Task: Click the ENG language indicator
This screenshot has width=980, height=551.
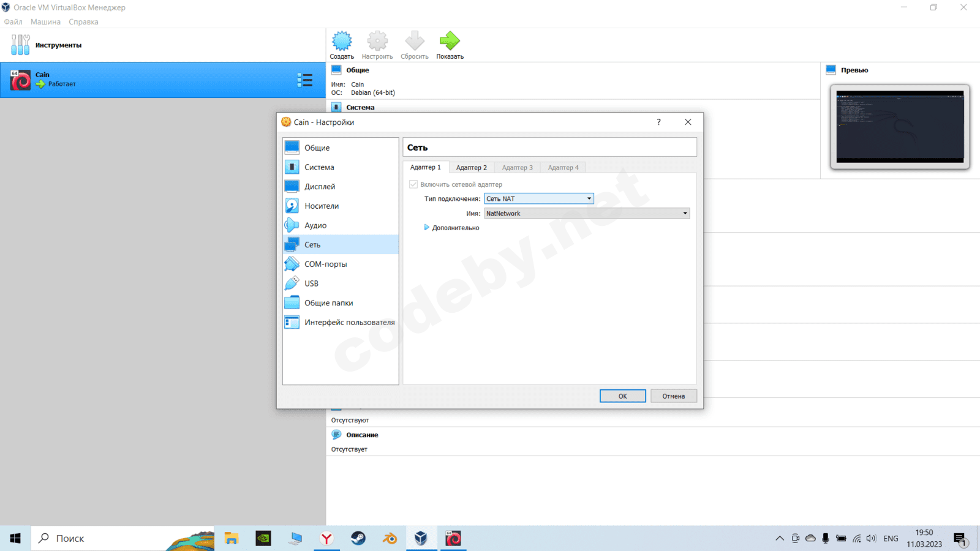Action: pyautogui.click(x=891, y=538)
